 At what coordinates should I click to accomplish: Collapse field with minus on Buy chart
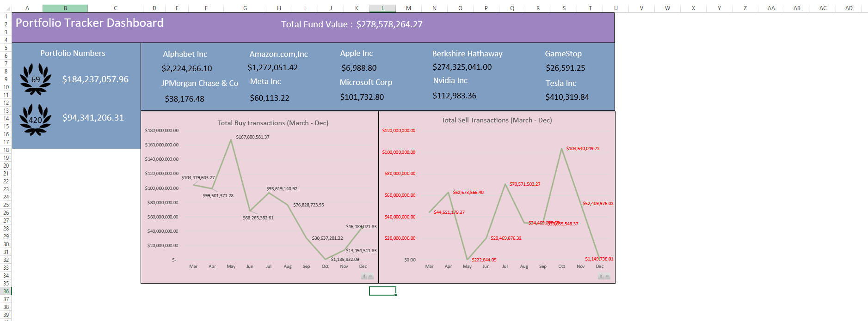(x=370, y=277)
